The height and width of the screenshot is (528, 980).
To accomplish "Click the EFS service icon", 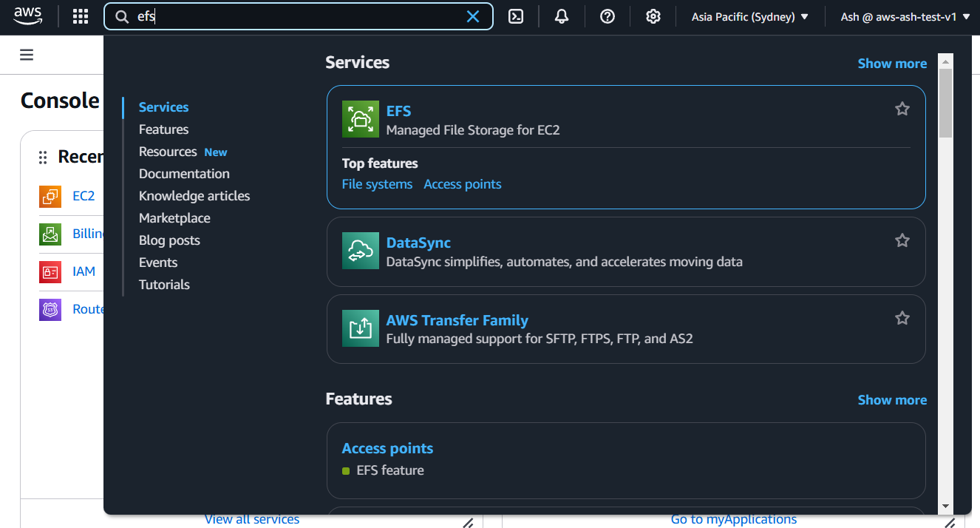I will pos(360,119).
